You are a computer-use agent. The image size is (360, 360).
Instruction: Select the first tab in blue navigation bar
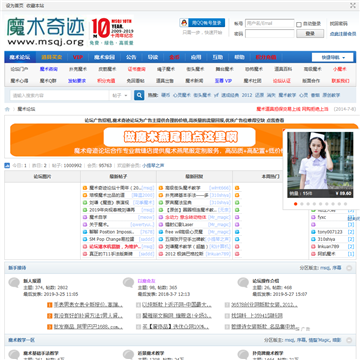click(20, 57)
